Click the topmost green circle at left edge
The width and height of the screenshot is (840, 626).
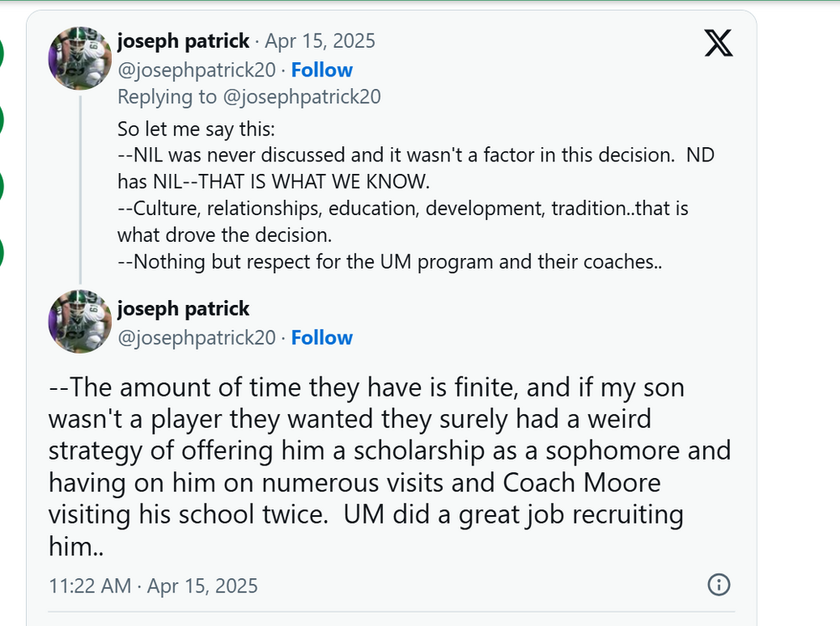tap(2, 53)
